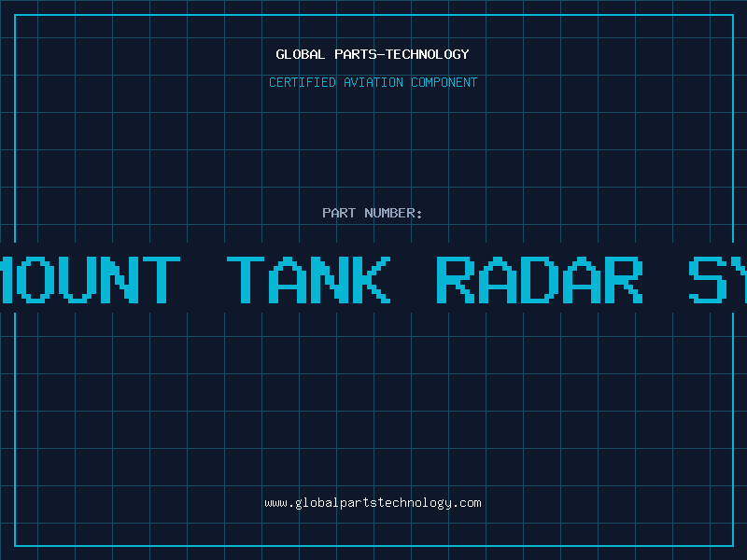
Task: Click the CERTIFIED AVIATION COMPONENT subtitle
Action: [x=373, y=82]
